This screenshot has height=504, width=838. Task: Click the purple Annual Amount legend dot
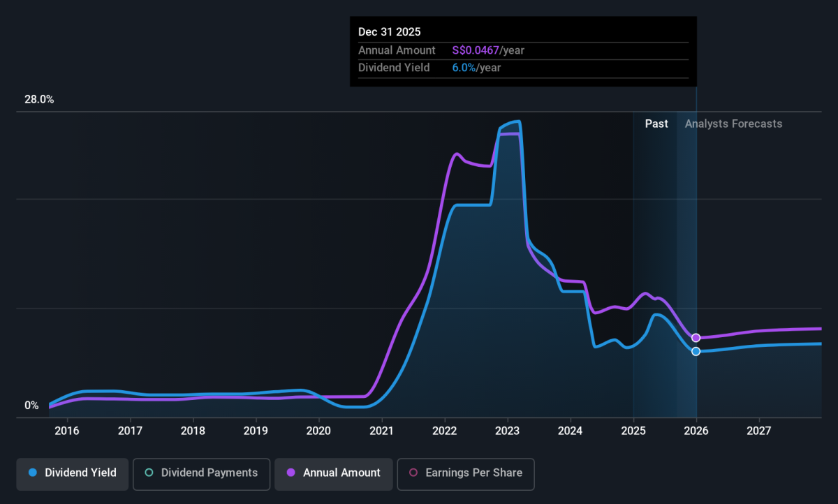click(291, 473)
